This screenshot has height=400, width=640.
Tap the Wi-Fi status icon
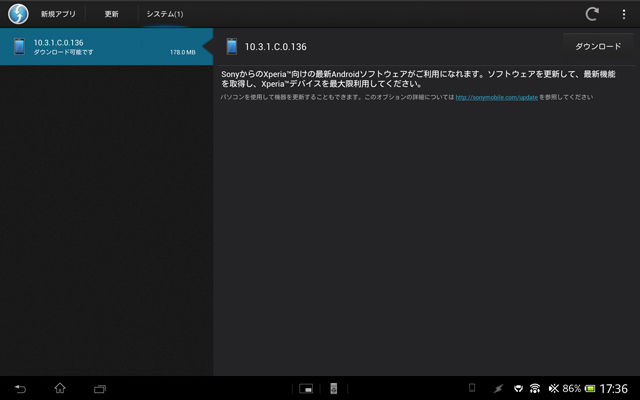coord(535,388)
